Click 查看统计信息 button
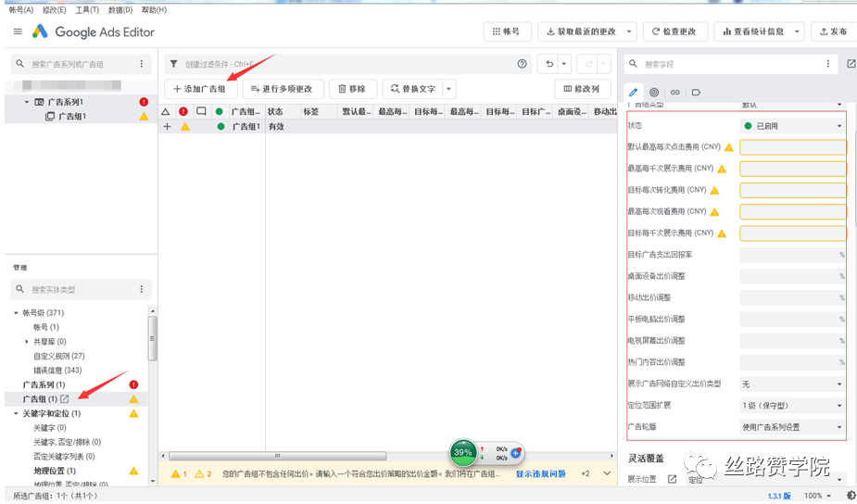The image size is (857, 504). [753, 31]
